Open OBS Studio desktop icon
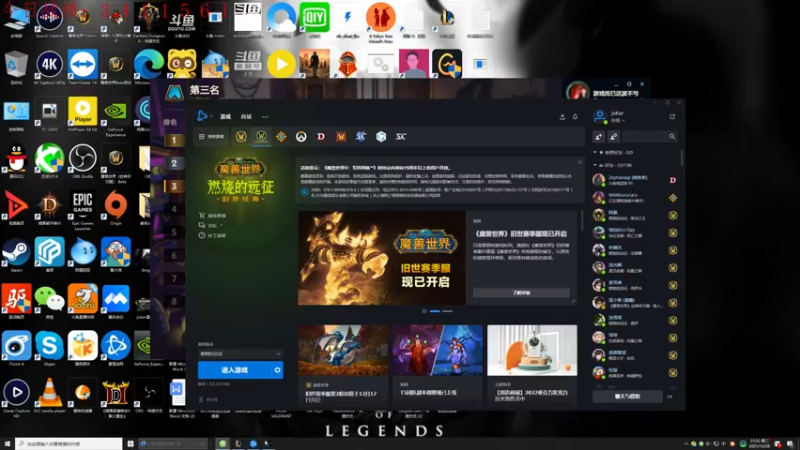The image size is (800, 450). tap(83, 160)
